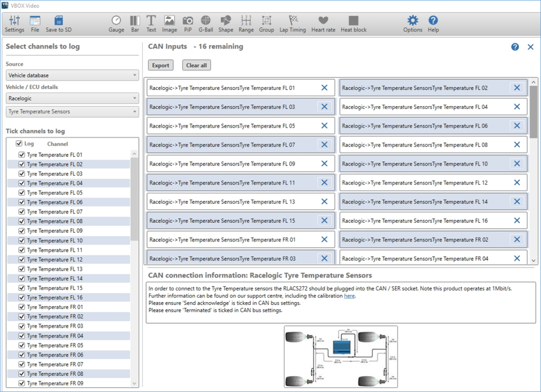Untick Tyre Temperature FL 13 checkbox
This screenshot has width=541, height=392.
(22, 269)
